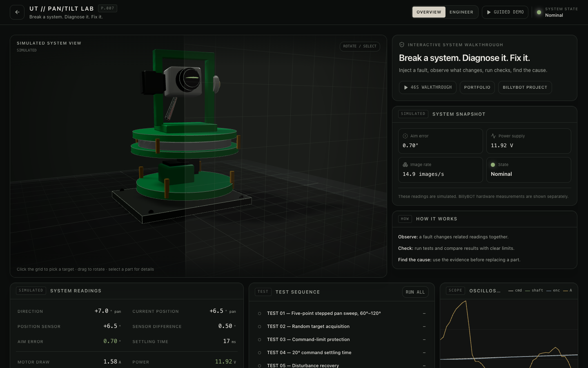
Task: Start the Guided Demo
Action: (505, 12)
